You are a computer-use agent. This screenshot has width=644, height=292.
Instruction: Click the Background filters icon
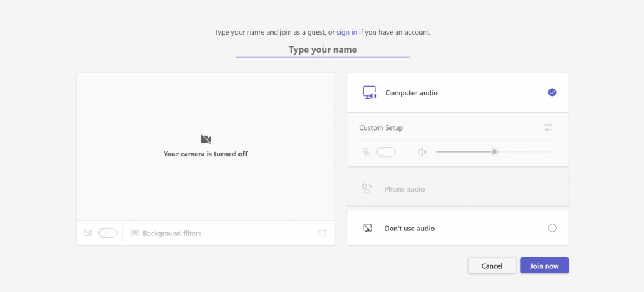pos(135,234)
